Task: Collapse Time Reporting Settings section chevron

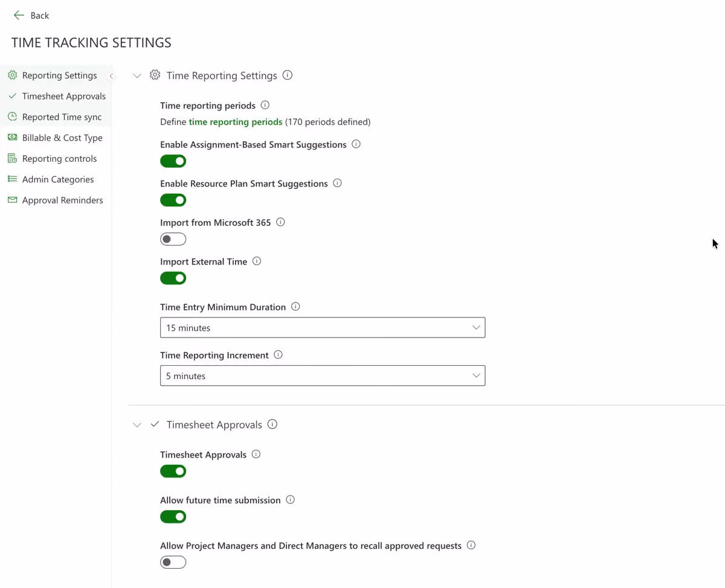Action: click(x=137, y=75)
